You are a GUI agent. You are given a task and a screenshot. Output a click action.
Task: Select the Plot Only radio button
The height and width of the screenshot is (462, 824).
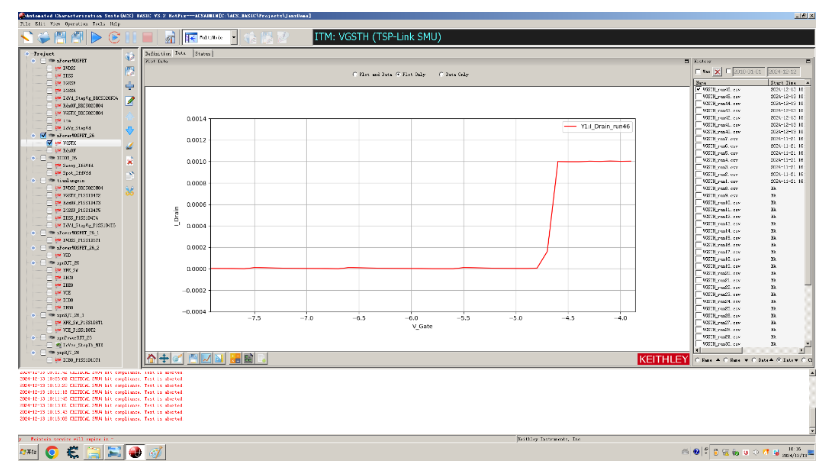(x=398, y=75)
